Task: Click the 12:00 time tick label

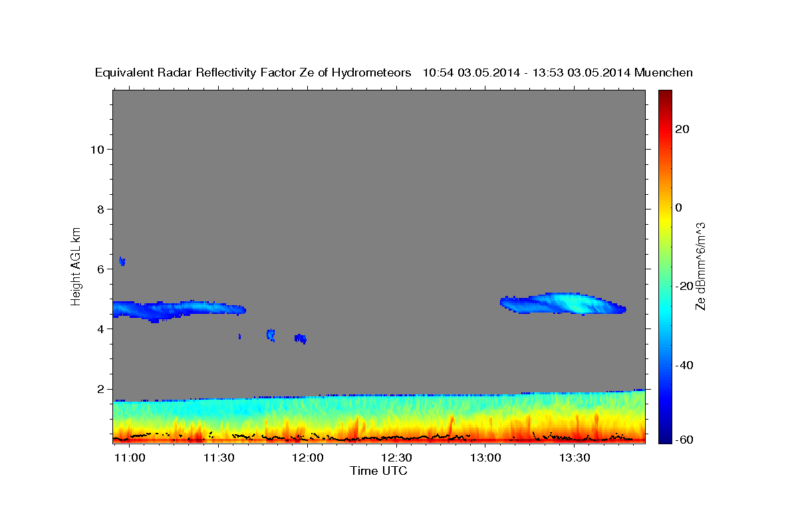Action: (308, 458)
